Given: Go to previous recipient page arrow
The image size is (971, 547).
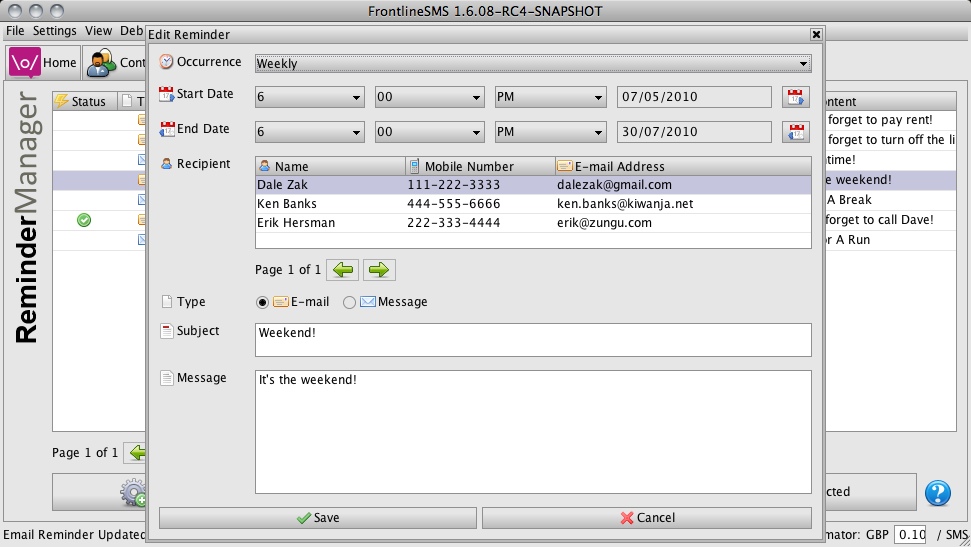Looking at the screenshot, I should (343, 269).
